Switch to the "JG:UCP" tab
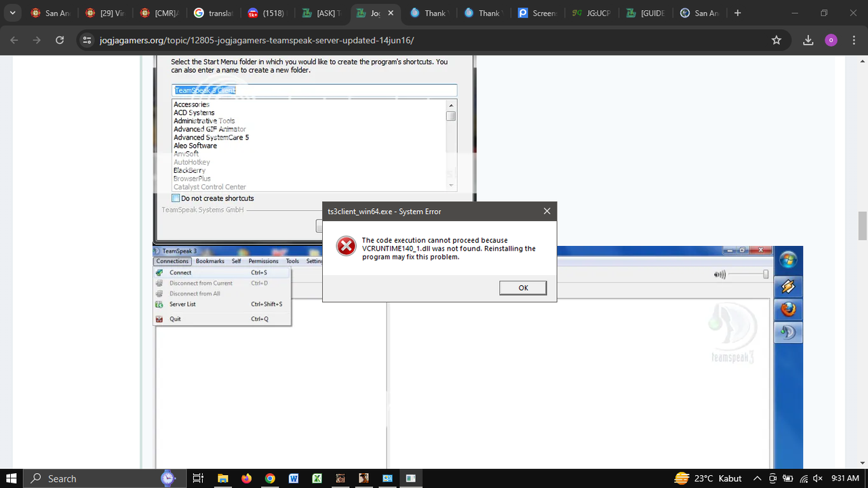Screen dimensions: 868x488 pyautogui.click(x=591, y=13)
